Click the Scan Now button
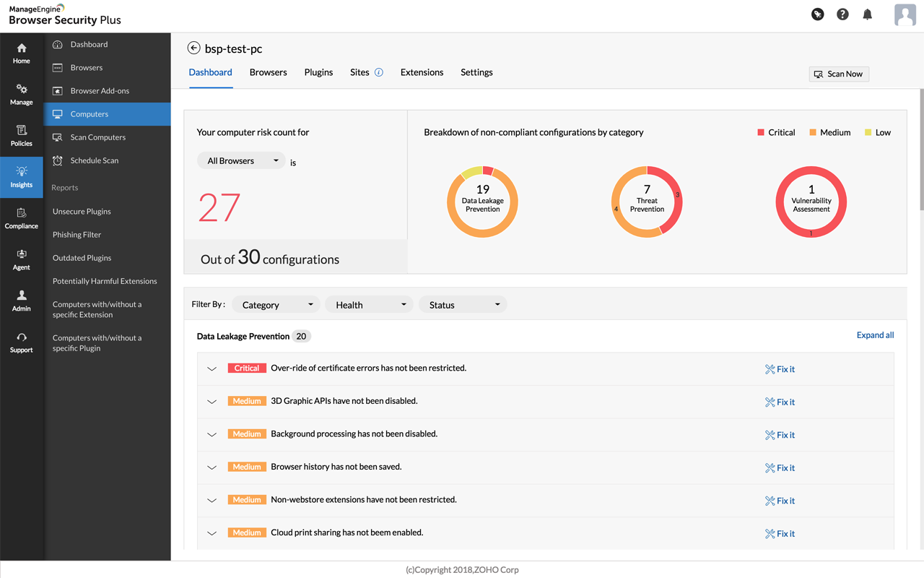 coord(839,74)
